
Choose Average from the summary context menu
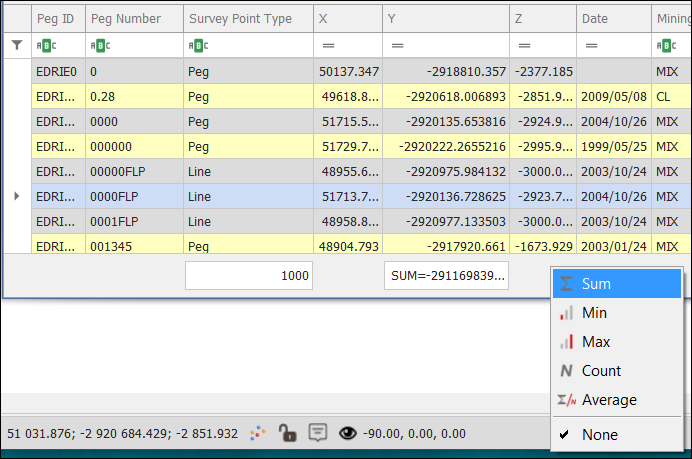coord(608,400)
